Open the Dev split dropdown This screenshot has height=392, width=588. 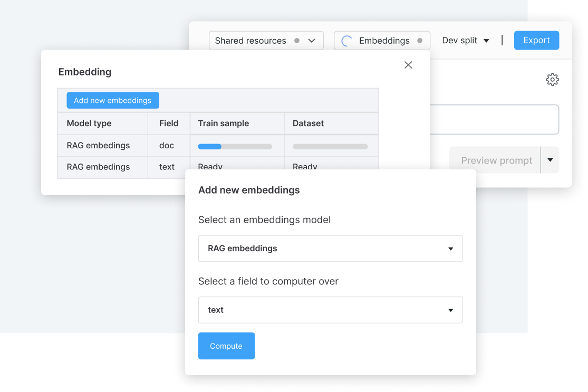click(465, 41)
